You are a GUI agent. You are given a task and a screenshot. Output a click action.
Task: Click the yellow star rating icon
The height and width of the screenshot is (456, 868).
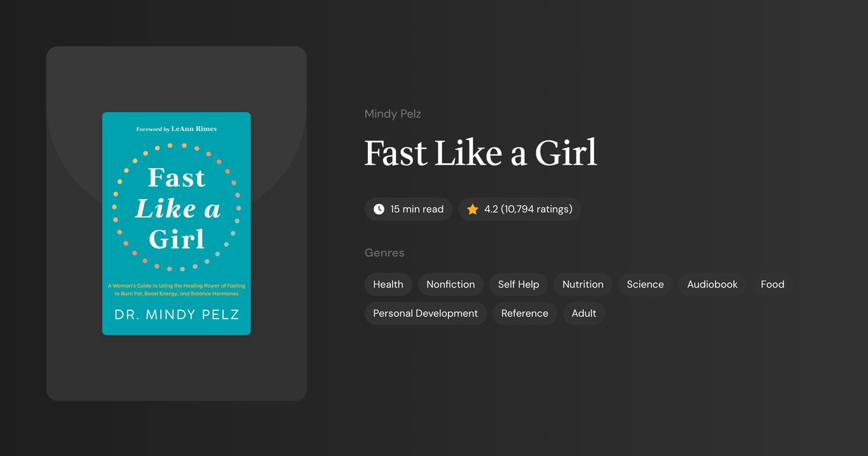pos(472,209)
